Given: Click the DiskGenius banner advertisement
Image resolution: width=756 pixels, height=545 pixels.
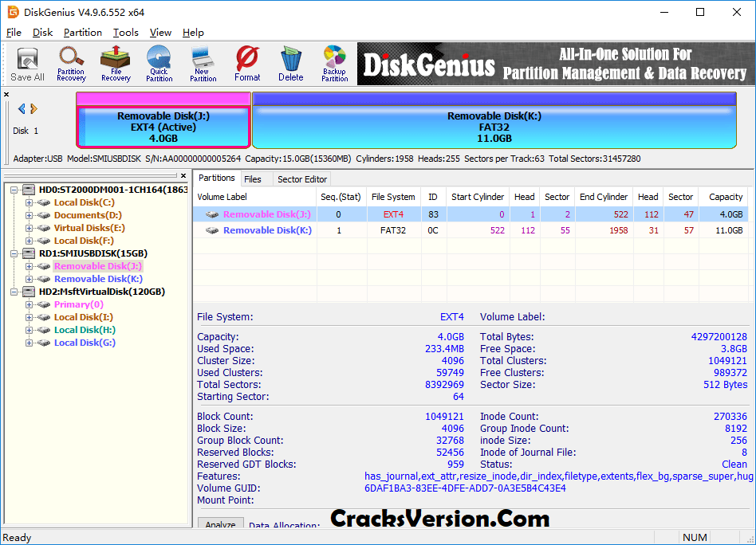Looking at the screenshot, I should pyautogui.click(x=555, y=64).
